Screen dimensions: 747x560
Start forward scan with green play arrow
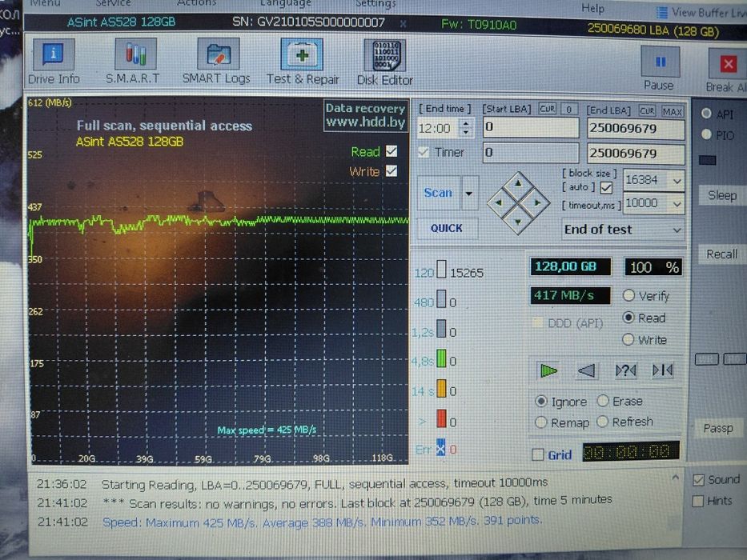click(548, 370)
